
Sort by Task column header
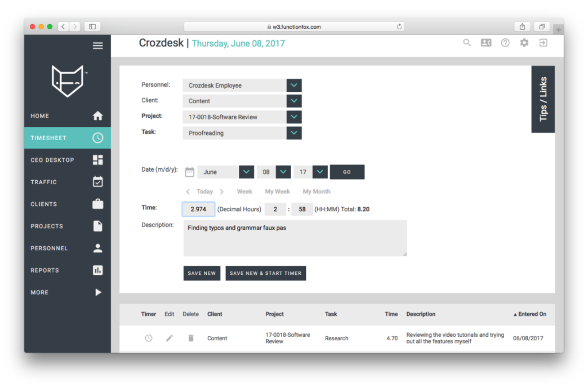click(x=331, y=314)
